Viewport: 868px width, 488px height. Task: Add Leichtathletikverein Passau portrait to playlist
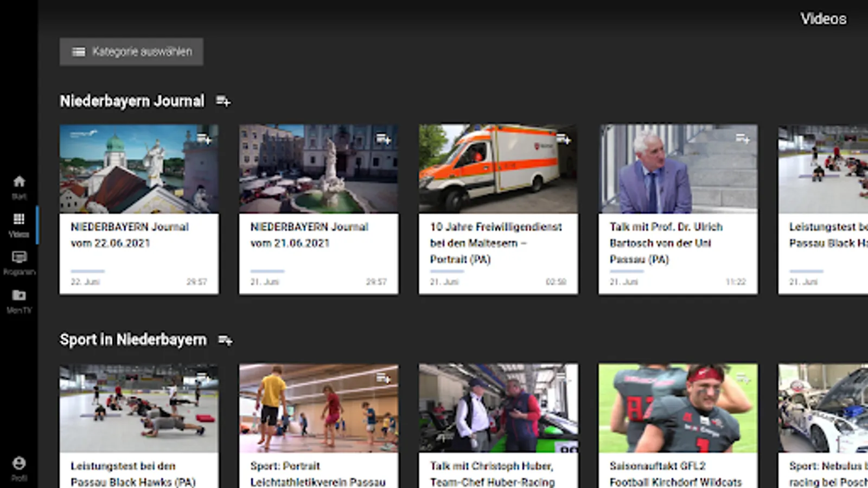tap(384, 378)
